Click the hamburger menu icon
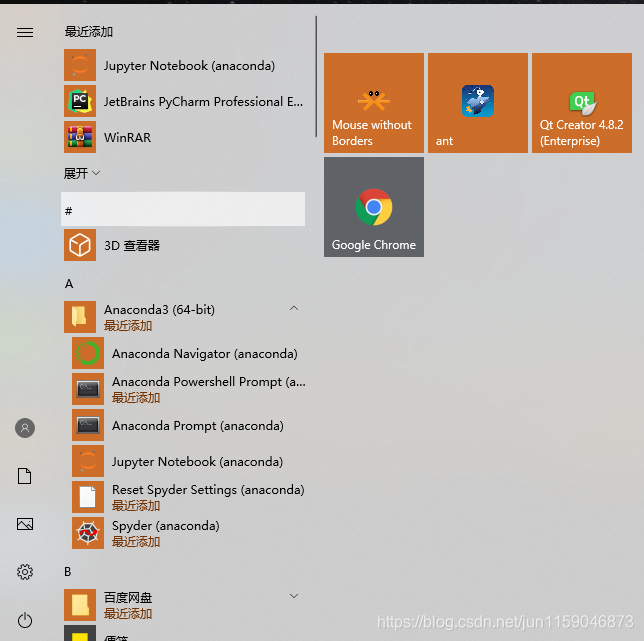 click(x=25, y=32)
